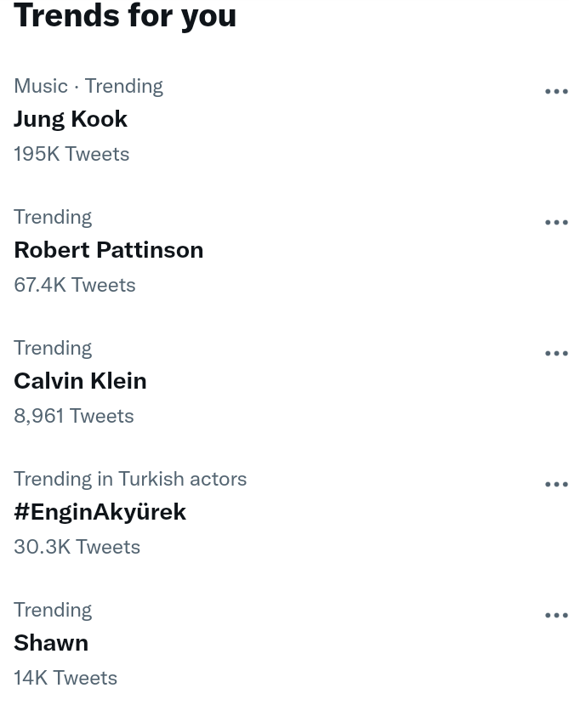569x728 pixels.
Task: Click the Trending in Turkish actors label
Action: (130, 479)
